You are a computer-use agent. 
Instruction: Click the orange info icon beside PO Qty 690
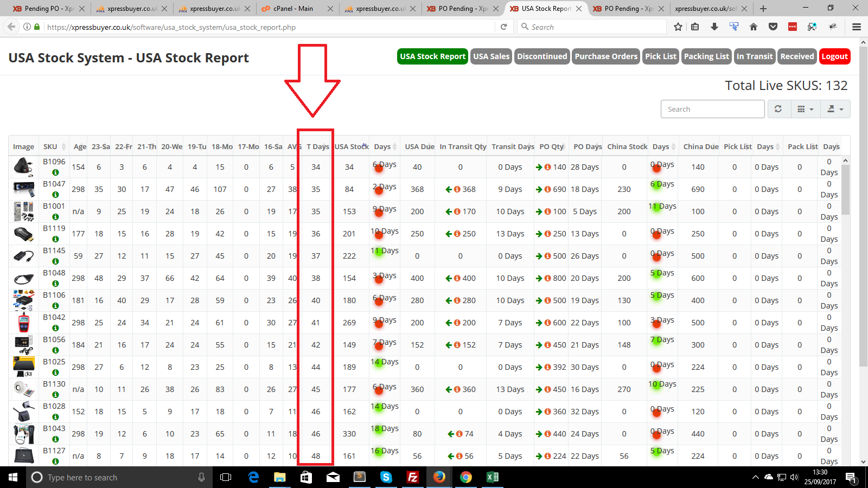tap(547, 189)
